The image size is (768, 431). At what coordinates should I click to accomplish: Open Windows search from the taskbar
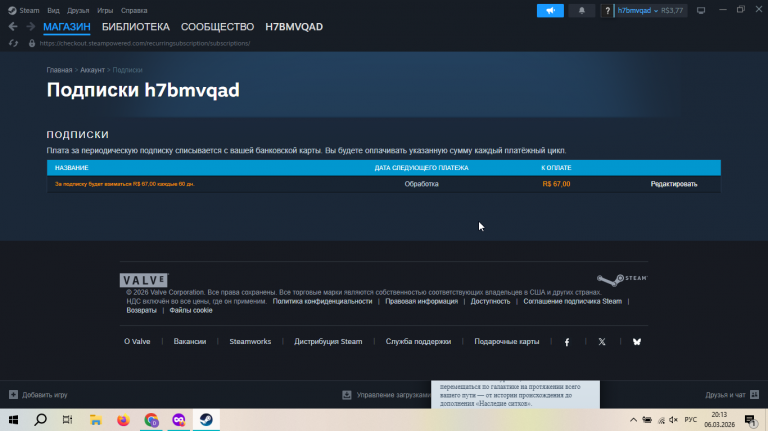tap(41, 420)
